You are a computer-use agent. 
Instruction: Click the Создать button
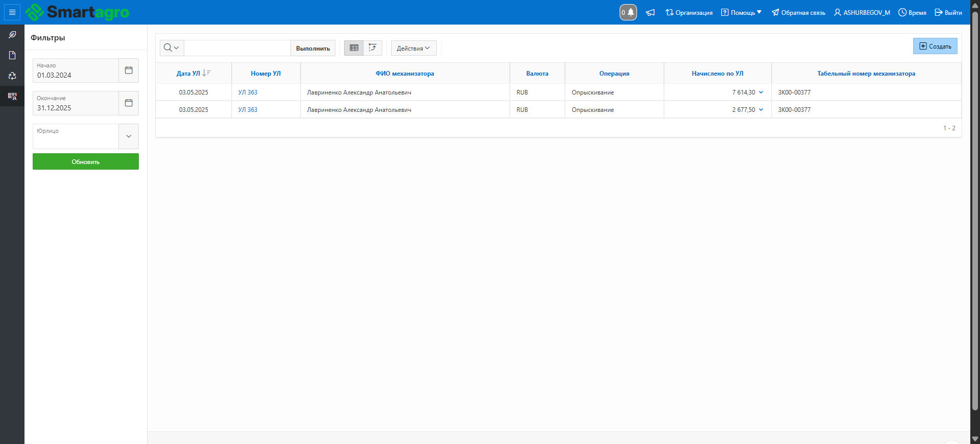(935, 46)
